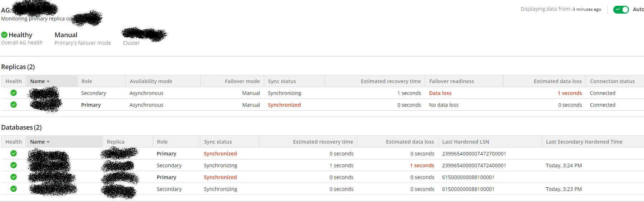
Task: Click health icon for the Primary replica row
Action: (x=14, y=105)
